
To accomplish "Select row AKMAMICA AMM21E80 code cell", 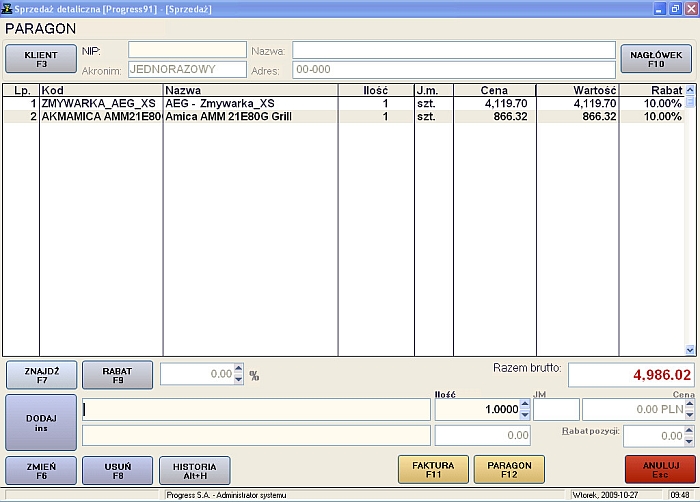I will click(x=101, y=117).
